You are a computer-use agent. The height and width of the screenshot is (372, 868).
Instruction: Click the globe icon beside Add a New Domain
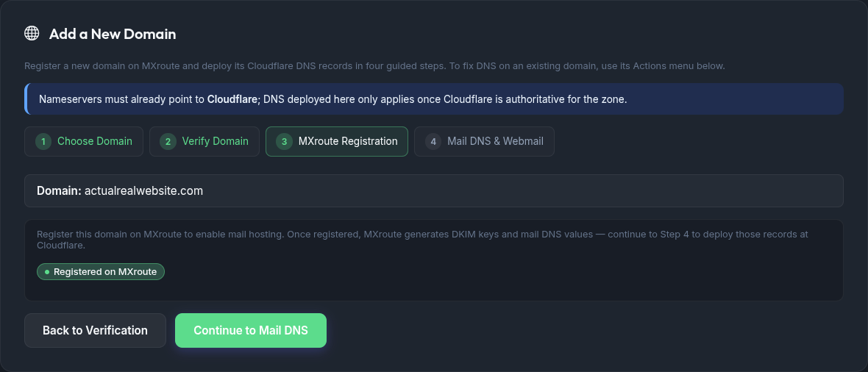click(x=32, y=33)
